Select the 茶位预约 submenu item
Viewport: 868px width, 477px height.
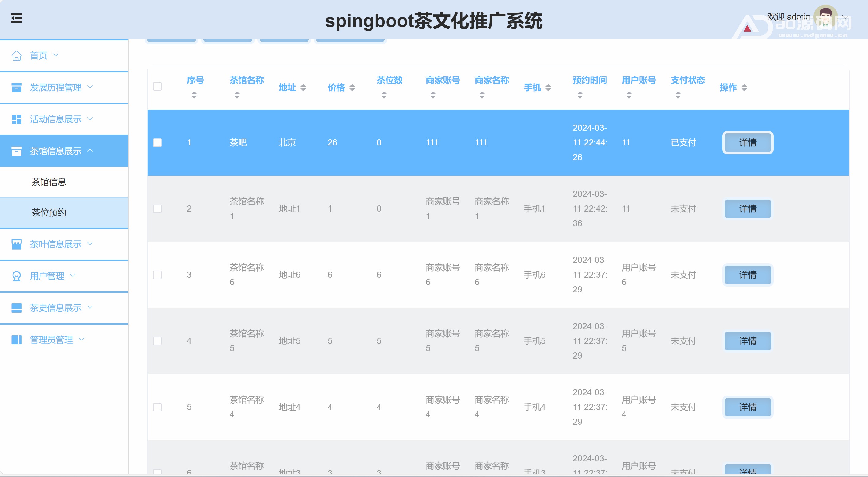(x=49, y=213)
